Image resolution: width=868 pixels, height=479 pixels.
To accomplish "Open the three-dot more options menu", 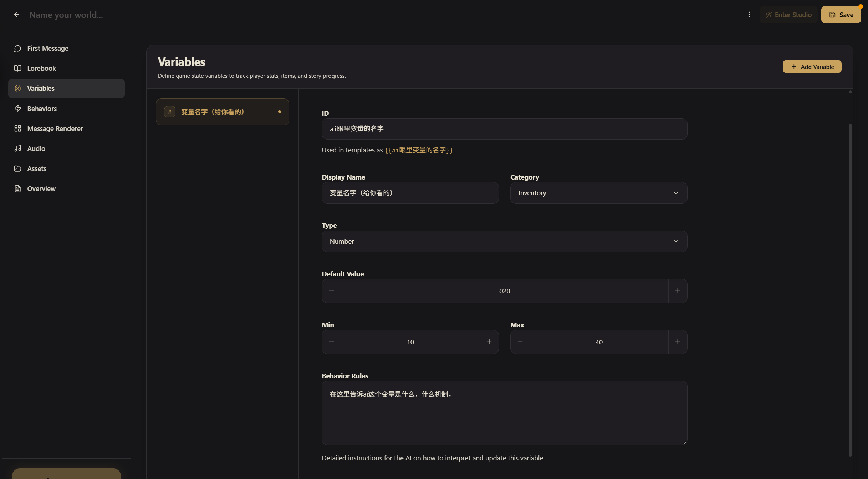I will point(749,15).
